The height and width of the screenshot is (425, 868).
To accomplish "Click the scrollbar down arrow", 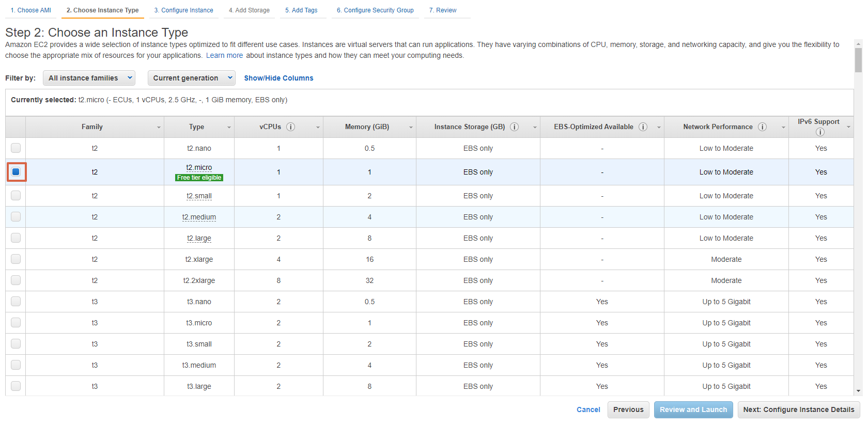I will (x=859, y=391).
